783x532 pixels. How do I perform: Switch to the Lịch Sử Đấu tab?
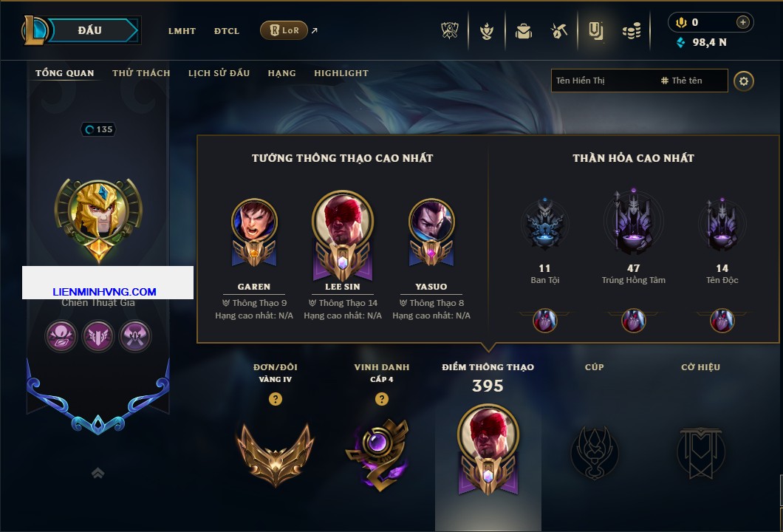pos(219,73)
